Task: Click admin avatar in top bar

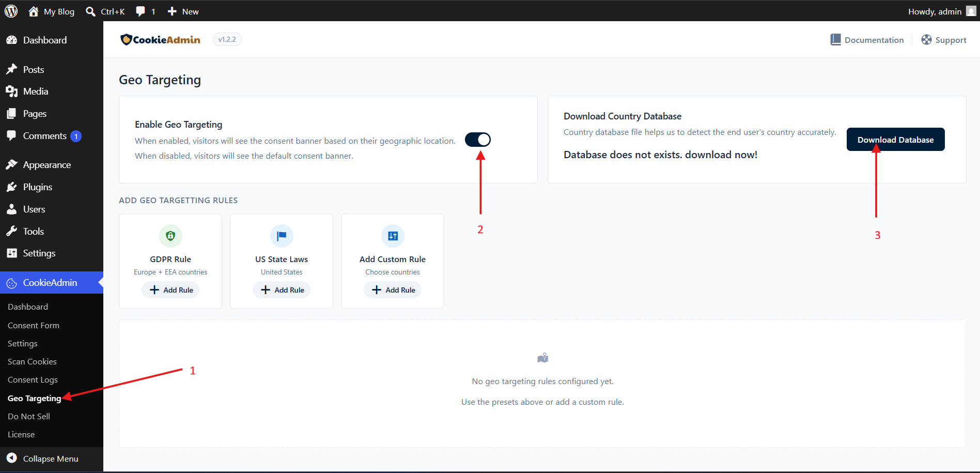Action: (x=971, y=11)
